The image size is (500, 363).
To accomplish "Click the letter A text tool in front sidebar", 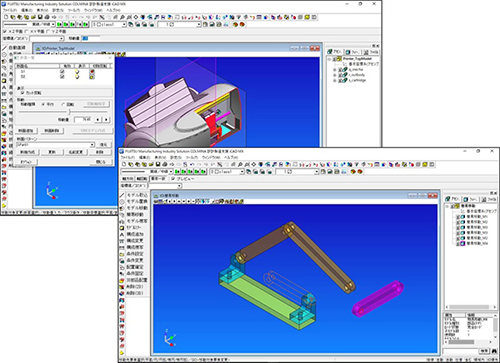I will 122,234.
